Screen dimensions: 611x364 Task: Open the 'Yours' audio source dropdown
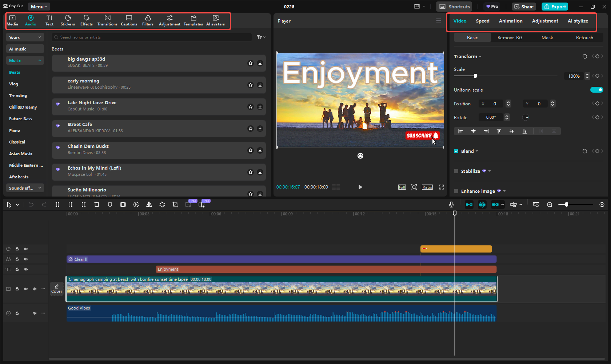[25, 37]
